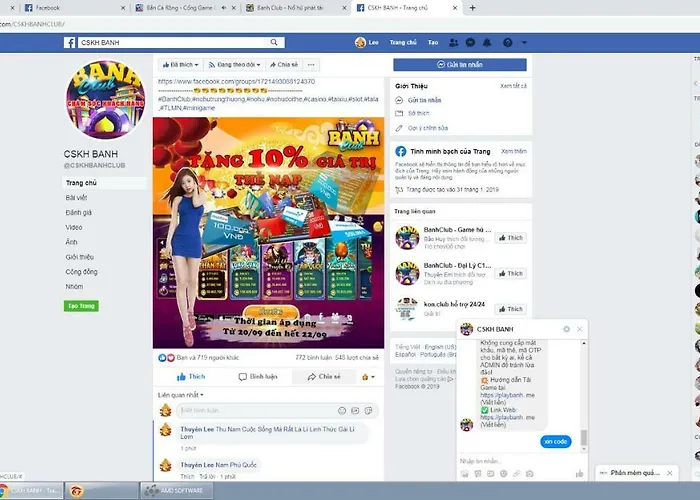This screenshot has width=700, height=500.
Task: Close the CSKH BANH chat window
Action: pyautogui.click(x=579, y=329)
